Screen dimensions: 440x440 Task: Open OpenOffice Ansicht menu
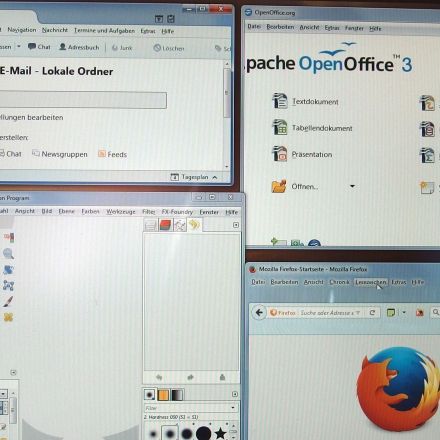coord(309,27)
